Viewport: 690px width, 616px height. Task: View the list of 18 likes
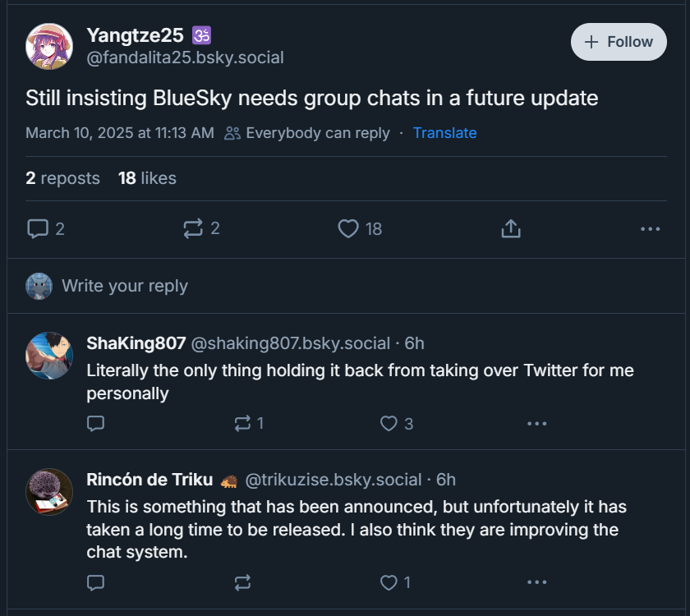point(147,178)
